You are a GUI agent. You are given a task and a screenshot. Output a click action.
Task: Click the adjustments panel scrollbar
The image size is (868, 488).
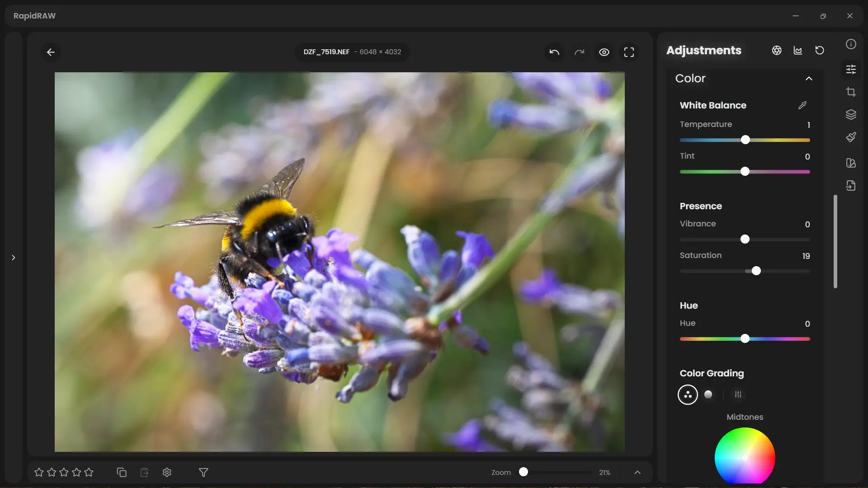pyautogui.click(x=835, y=241)
